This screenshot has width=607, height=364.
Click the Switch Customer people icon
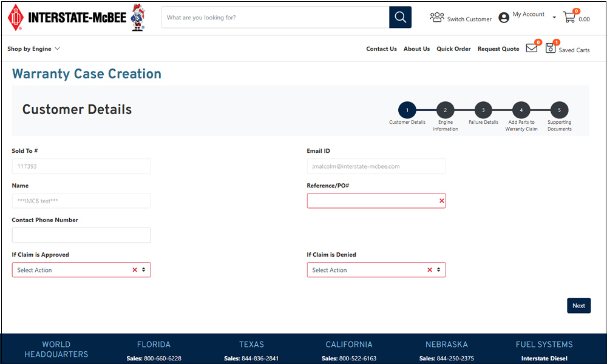(436, 18)
